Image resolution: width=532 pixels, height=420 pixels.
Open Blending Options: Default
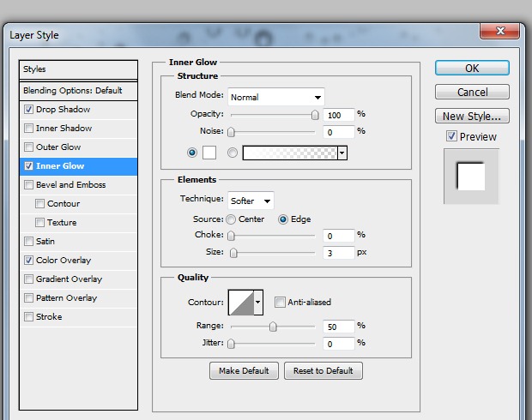(x=78, y=91)
